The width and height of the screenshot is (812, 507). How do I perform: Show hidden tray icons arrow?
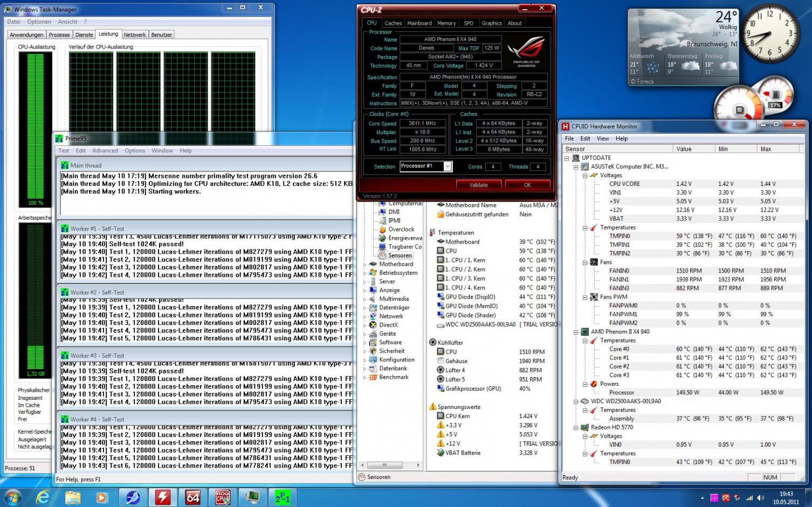pos(702,498)
